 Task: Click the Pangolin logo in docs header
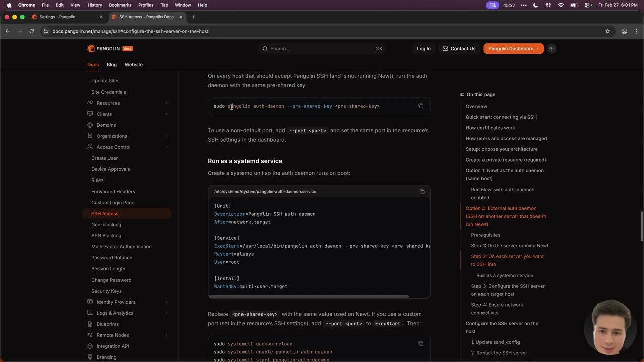coord(110,49)
